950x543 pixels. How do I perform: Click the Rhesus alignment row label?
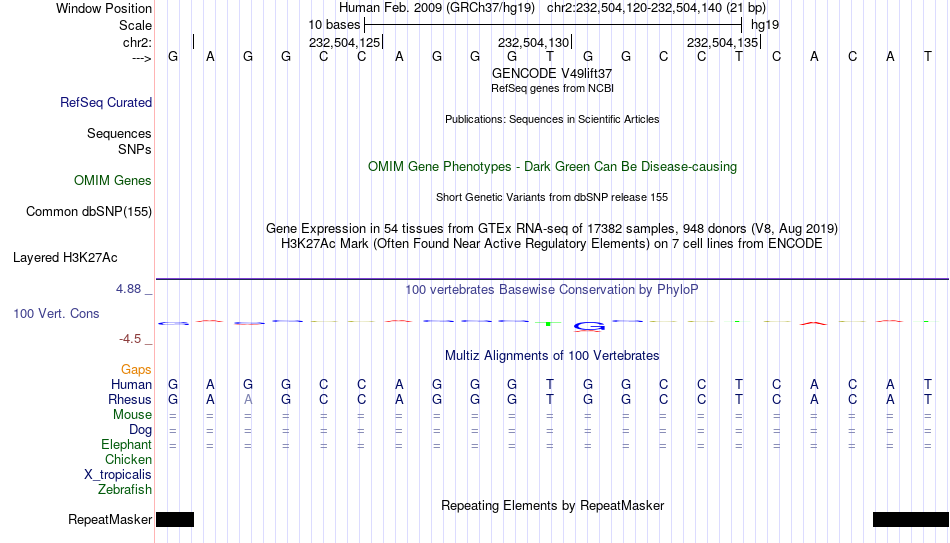[x=130, y=400]
